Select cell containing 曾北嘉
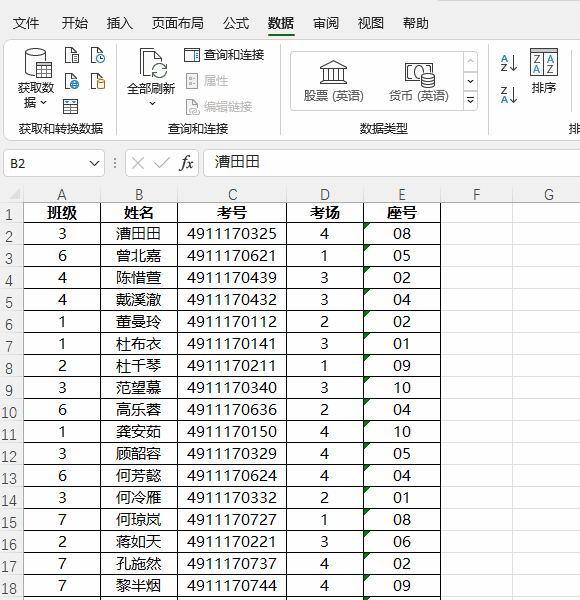The width and height of the screenshot is (580, 600). (x=139, y=256)
